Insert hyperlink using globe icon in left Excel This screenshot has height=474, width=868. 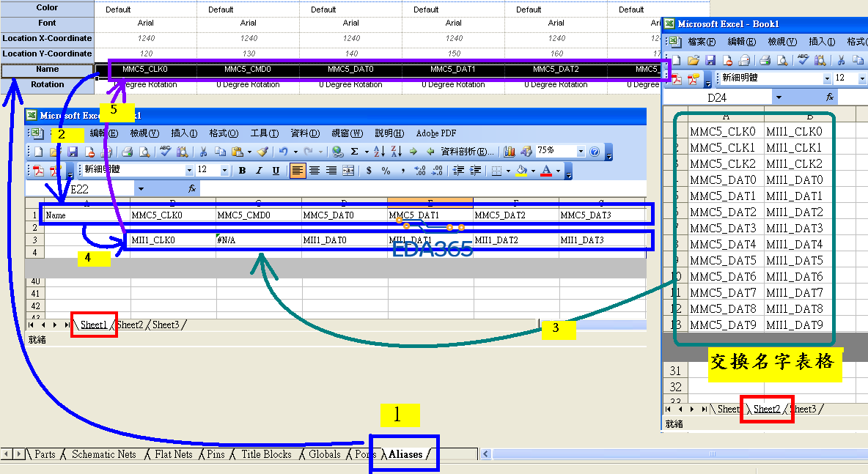(337, 152)
